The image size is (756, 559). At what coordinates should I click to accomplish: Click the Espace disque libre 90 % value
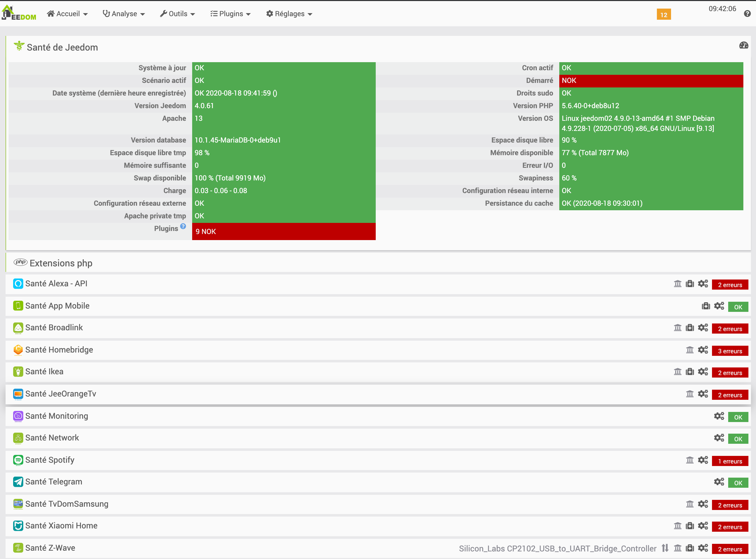pyautogui.click(x=569, y=140)
